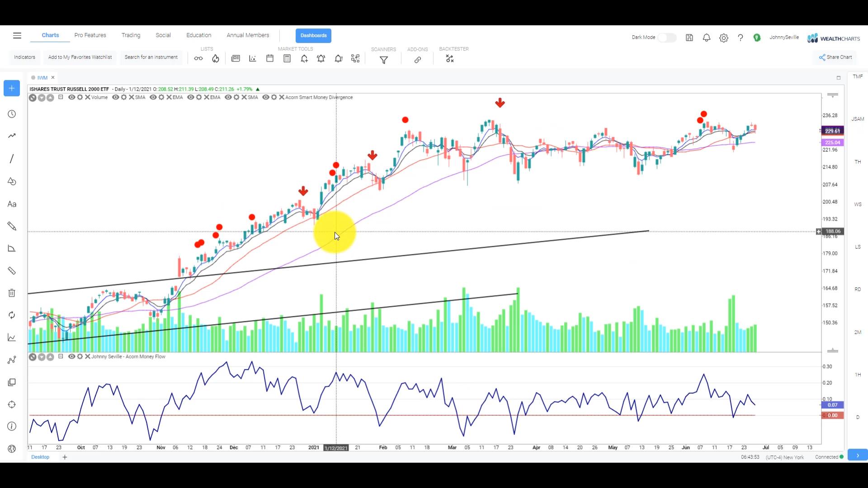Click the trash delete drawings icon
Image resolution: width=868 pixels, height=488 pixels.
click(x=12, y=293)
